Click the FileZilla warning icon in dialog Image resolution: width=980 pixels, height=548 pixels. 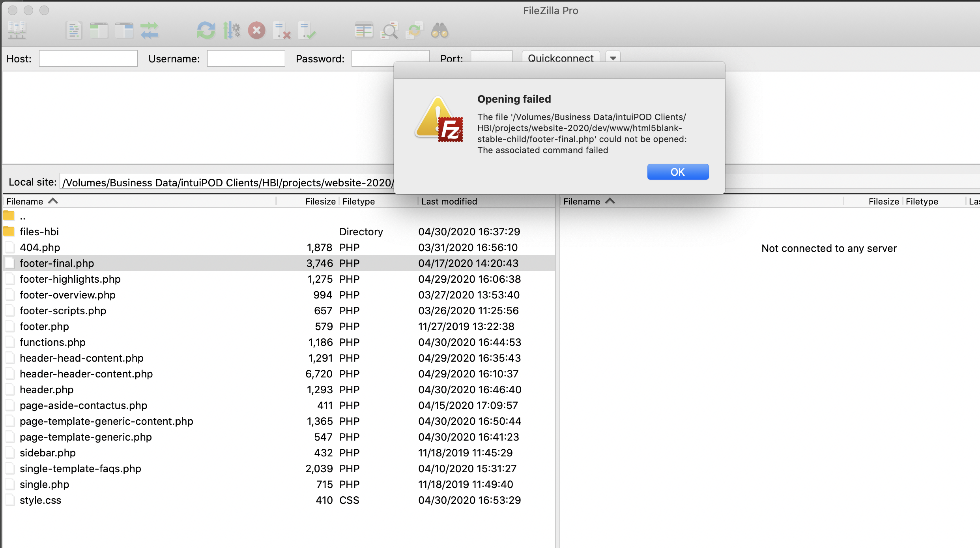coord(439,119)
